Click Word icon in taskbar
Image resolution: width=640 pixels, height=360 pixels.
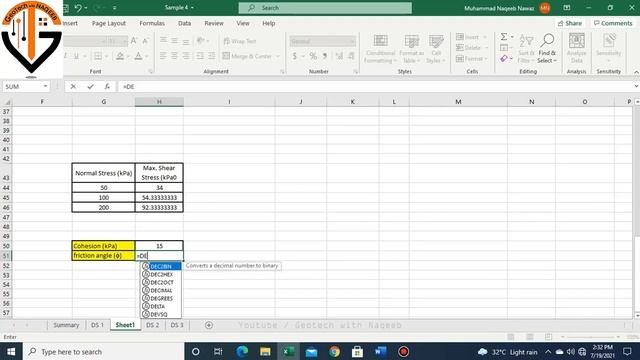[380, 351]
